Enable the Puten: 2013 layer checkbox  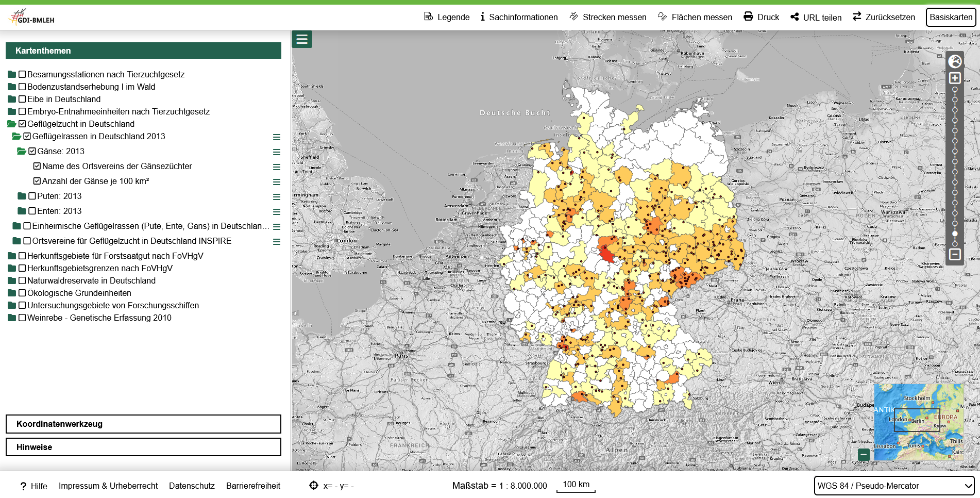point(32,196)
